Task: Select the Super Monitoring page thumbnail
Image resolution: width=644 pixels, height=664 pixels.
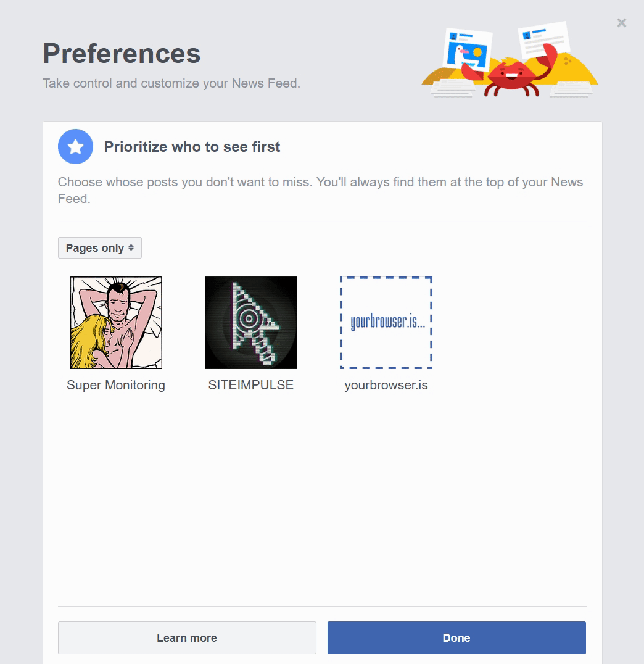Action: tap(116, 323)
